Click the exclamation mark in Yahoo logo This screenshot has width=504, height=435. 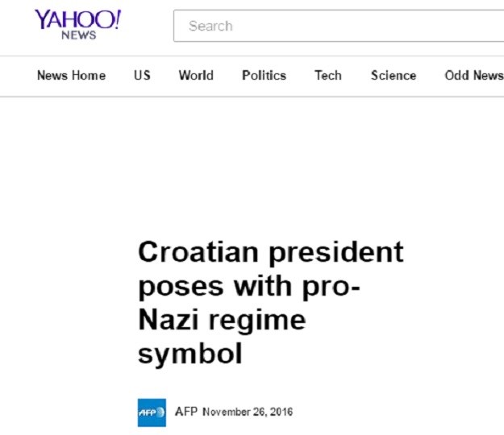tap(117, 19)
